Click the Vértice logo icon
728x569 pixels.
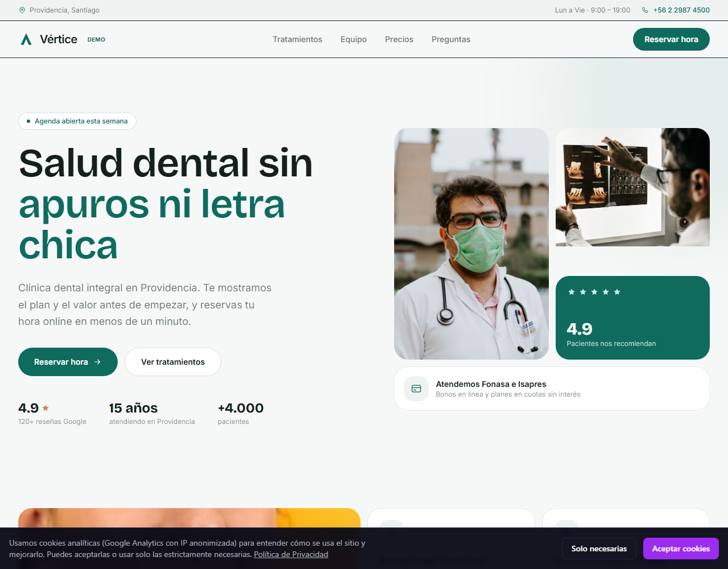click(26, 39)
